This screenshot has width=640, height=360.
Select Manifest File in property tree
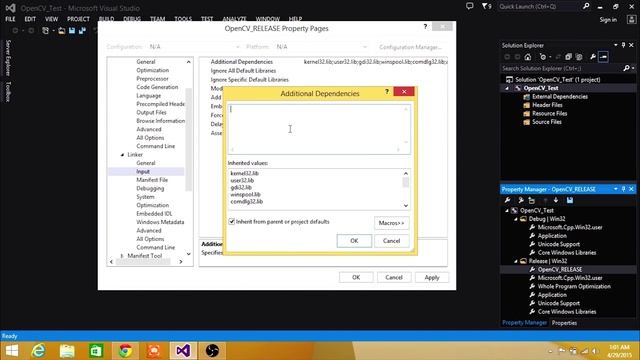tap(152, 180)
